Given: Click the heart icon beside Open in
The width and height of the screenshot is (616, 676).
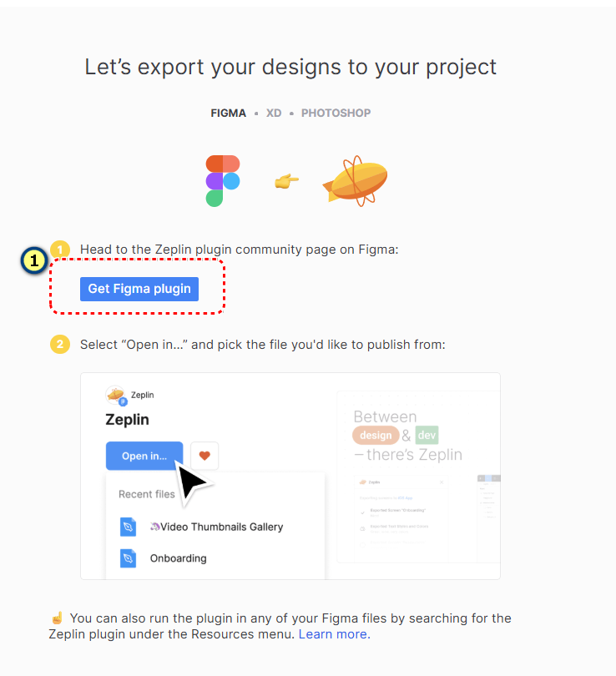Looking at the screenshot, I should (x=204, y=456).
